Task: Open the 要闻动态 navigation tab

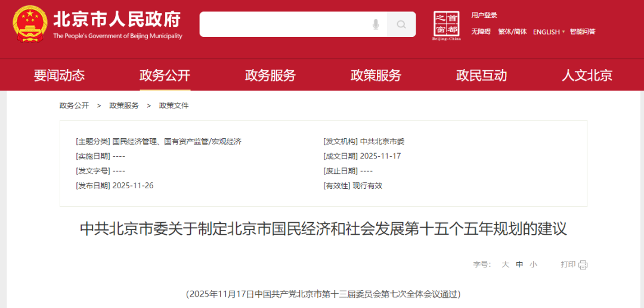Action: pyautogui.click(x=59, y=76)
